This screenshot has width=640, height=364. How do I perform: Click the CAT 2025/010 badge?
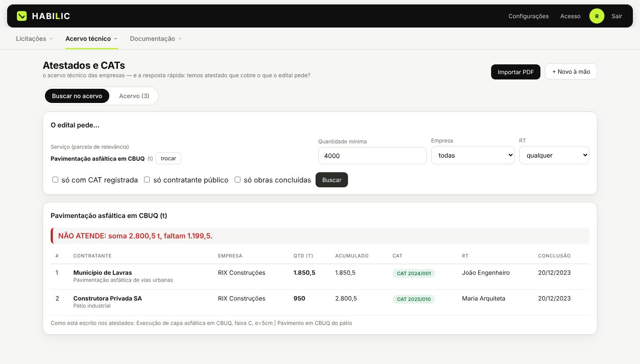pyautogui.click(x=414, y=299)
